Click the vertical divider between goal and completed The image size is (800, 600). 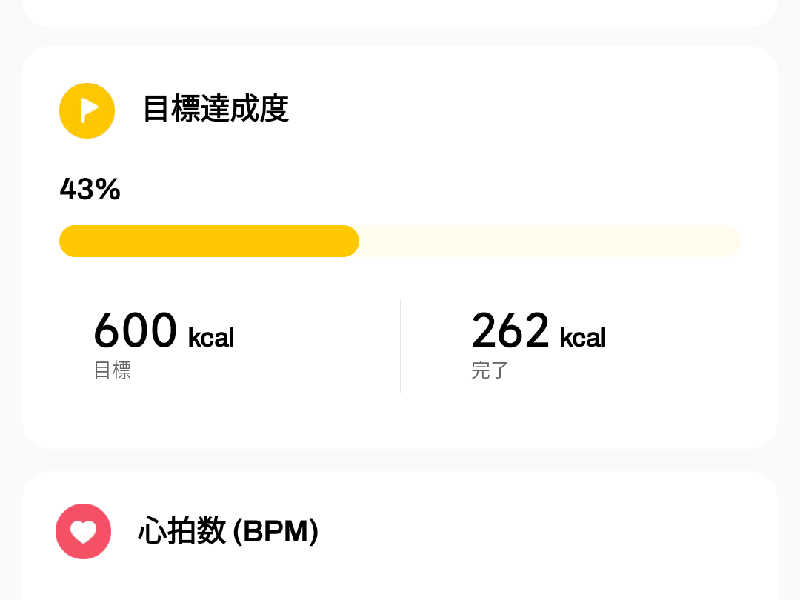pos(401,346)
